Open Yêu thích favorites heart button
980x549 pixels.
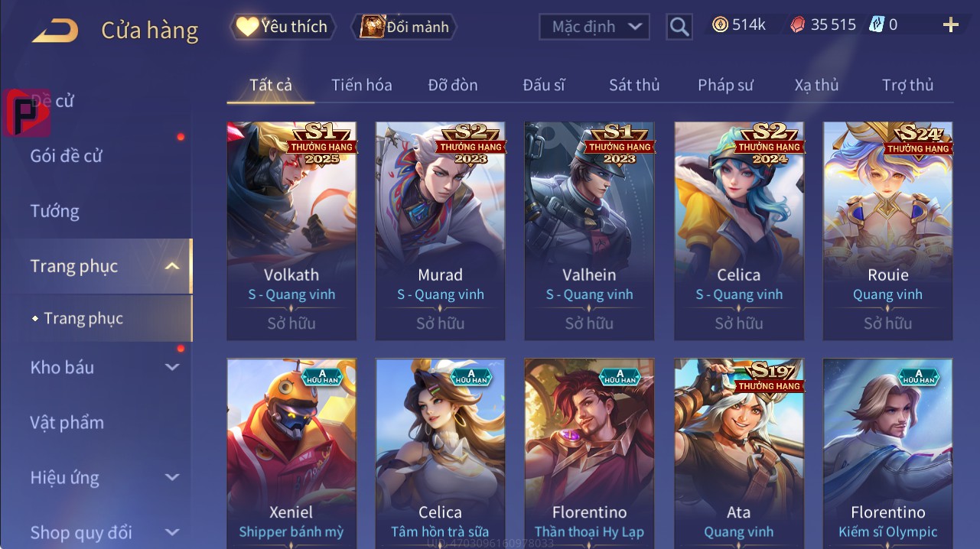pyautogui.click(x=282, y=27)
